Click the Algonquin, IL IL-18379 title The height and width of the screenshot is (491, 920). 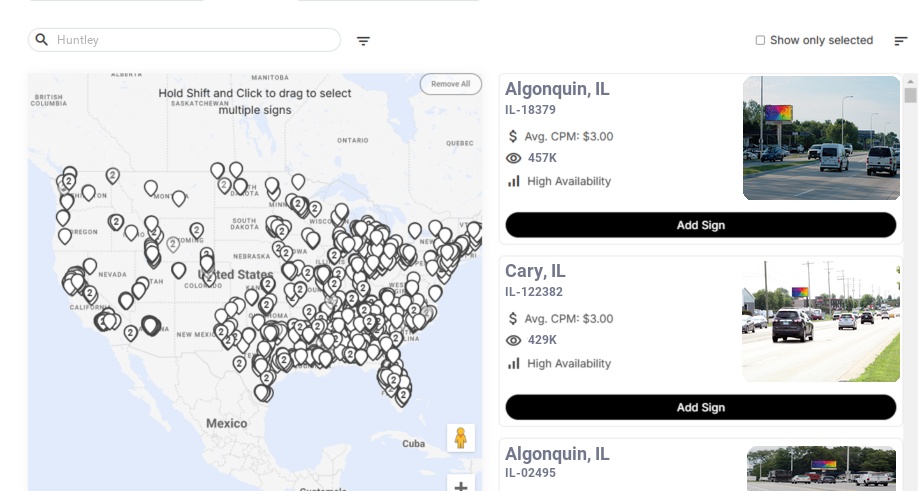(x=557, y=89)
